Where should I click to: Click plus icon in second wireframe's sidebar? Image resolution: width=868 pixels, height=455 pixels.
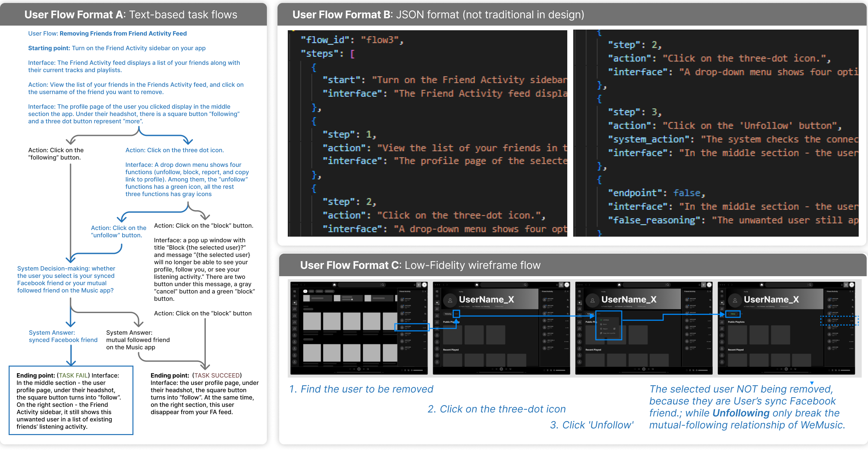click(x=437, y=296)
